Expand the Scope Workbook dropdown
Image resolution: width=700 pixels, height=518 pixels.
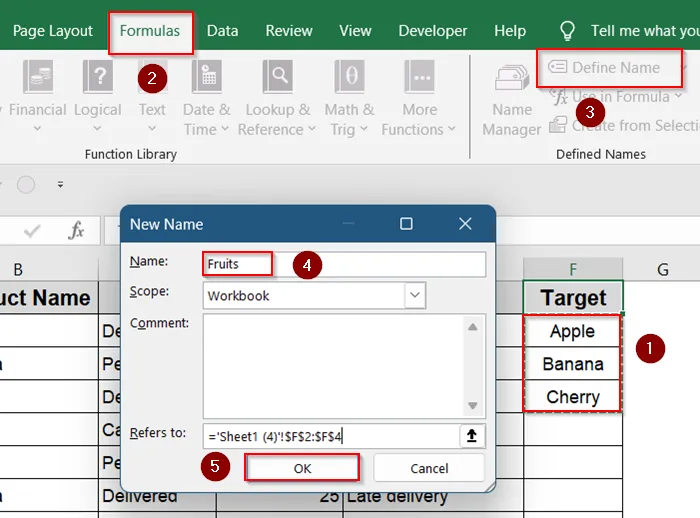[415, 295]
